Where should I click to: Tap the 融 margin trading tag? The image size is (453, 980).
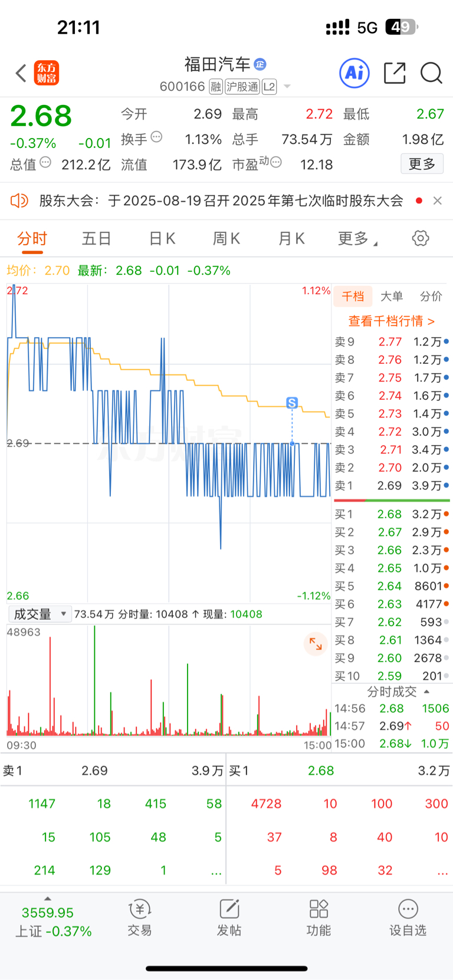(x=216, y=87)
